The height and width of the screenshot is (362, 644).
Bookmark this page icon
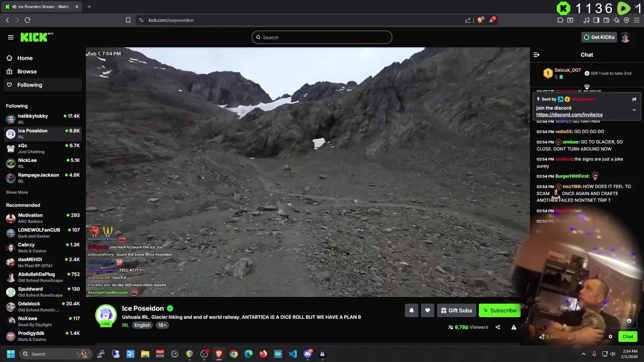(x=128, y=20)
